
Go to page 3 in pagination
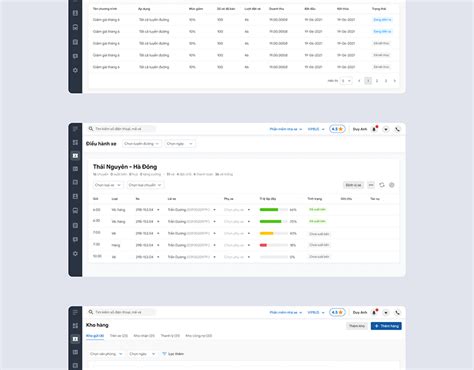point(386,81)
